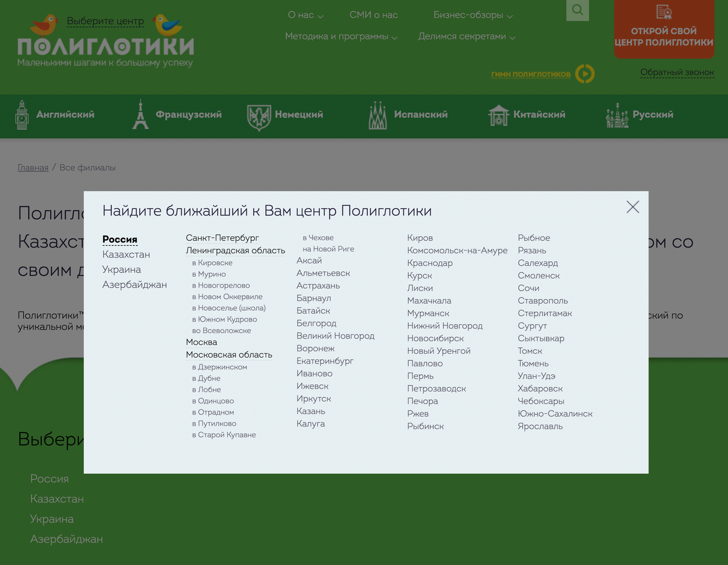Expand Методика и программы menu

pyautogui.click(x=342, y=36)
